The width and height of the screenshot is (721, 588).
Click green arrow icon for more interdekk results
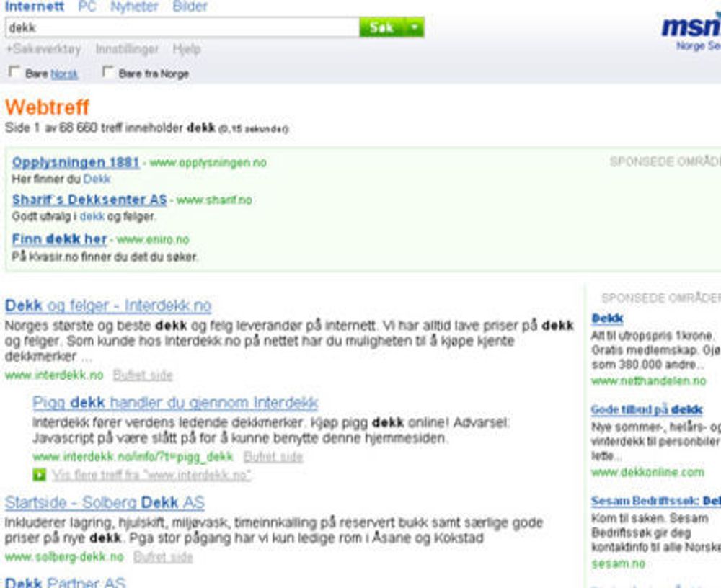pyautogui.click(x=40, y=474)
